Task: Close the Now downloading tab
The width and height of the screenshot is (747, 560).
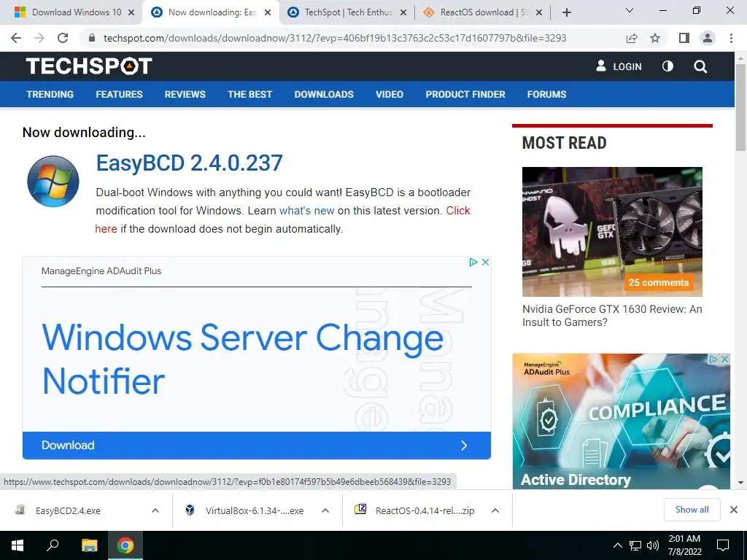Action: coord(268,12)
